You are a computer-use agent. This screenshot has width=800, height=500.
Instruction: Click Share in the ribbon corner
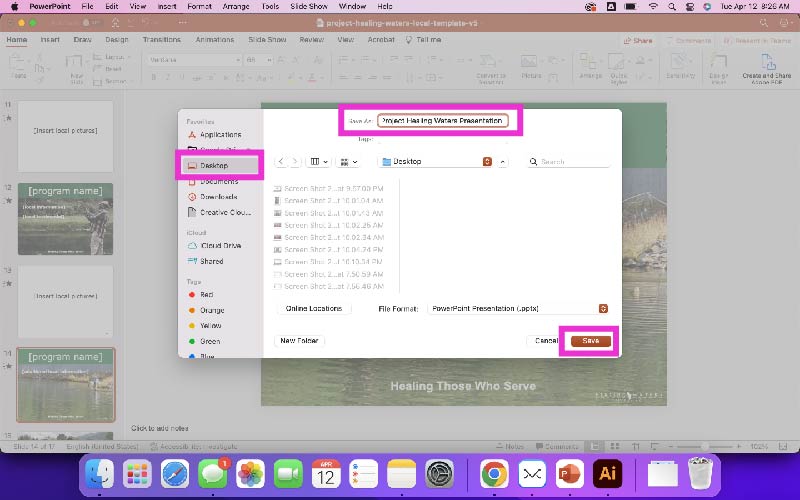(638, 40)
